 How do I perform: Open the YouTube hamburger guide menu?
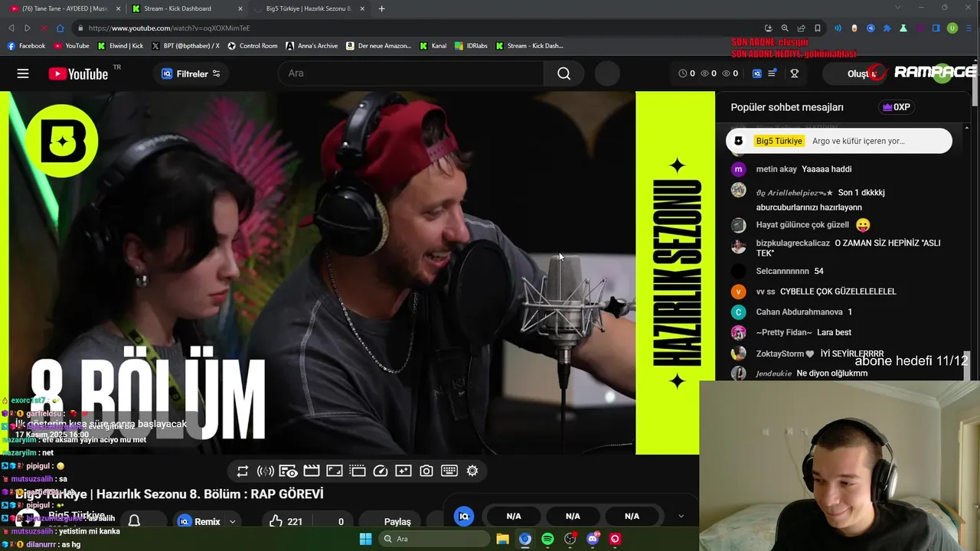pyautogui.click(x=23, y=73)
